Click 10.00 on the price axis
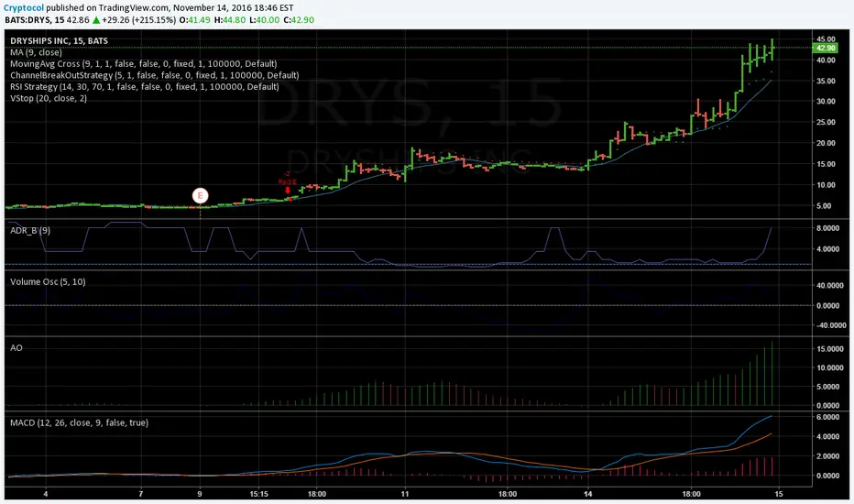This screenshot has height=504, width=854. pos(826,185)
